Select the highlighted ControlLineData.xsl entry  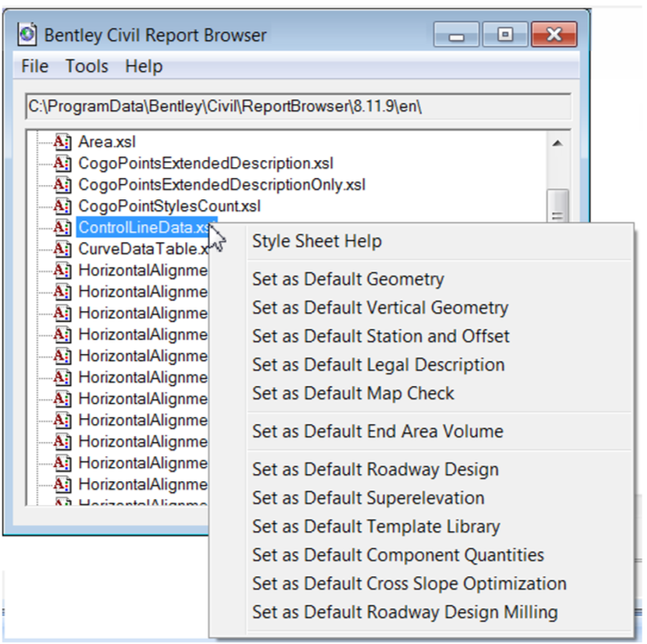(147, 228)
